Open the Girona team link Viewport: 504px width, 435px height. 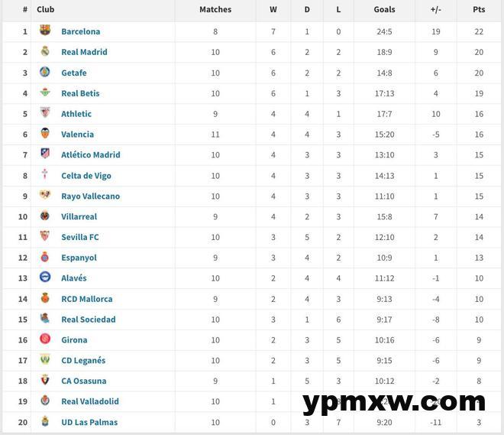pos(74,340)
